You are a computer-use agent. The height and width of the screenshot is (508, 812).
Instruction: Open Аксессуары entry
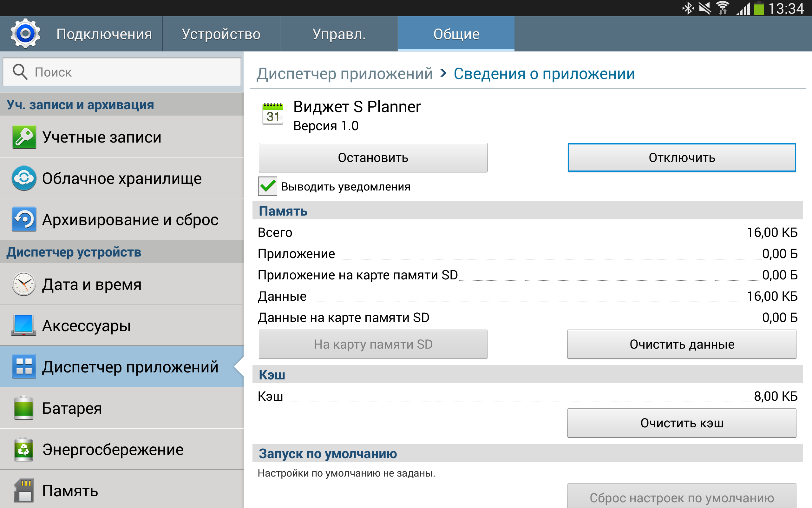pyautogui.click(x=122, y=325)
